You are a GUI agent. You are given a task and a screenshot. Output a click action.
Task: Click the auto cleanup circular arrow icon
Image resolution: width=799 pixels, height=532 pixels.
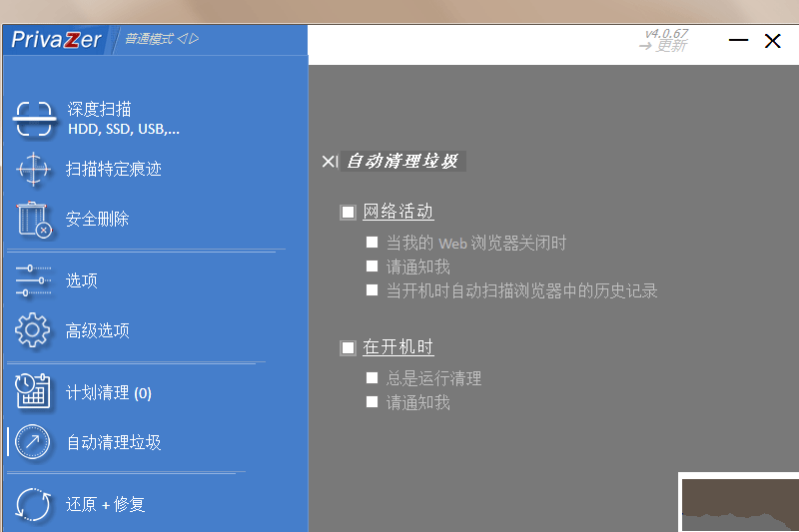pos(33,442)
